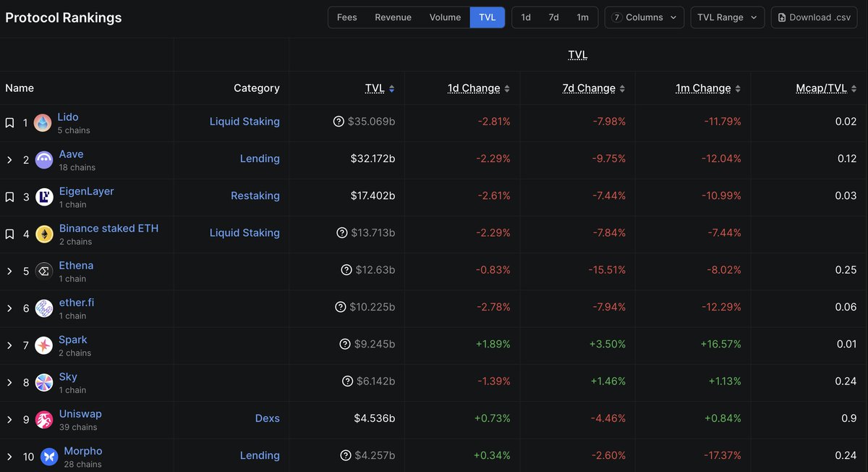868x472 pixels.
Task: Click the question mark icon beside Lido TVL
Action: pos(339,122)
